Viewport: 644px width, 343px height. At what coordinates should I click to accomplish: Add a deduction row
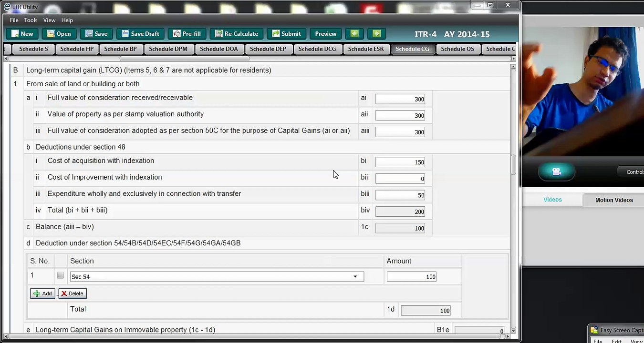42,293
